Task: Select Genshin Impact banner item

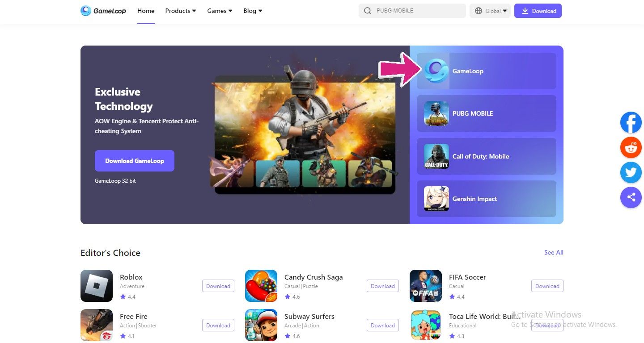Action: (487, 199)
